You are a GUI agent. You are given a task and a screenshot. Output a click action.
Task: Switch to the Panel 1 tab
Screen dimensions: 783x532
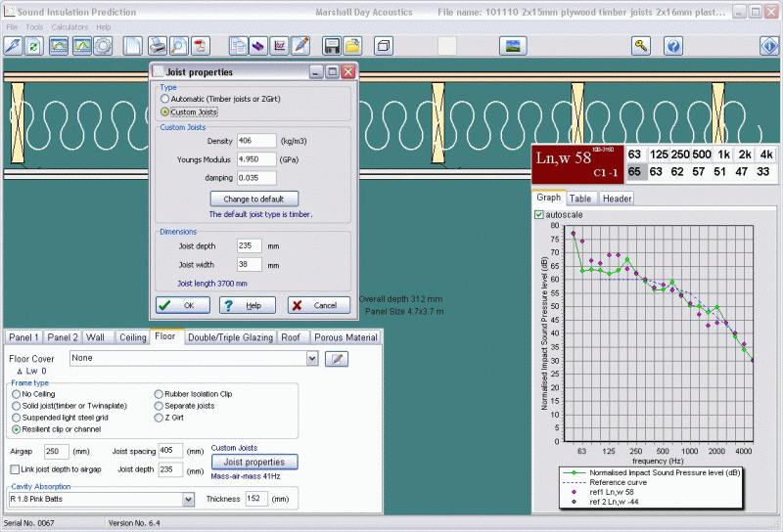[x=23, y=337]
